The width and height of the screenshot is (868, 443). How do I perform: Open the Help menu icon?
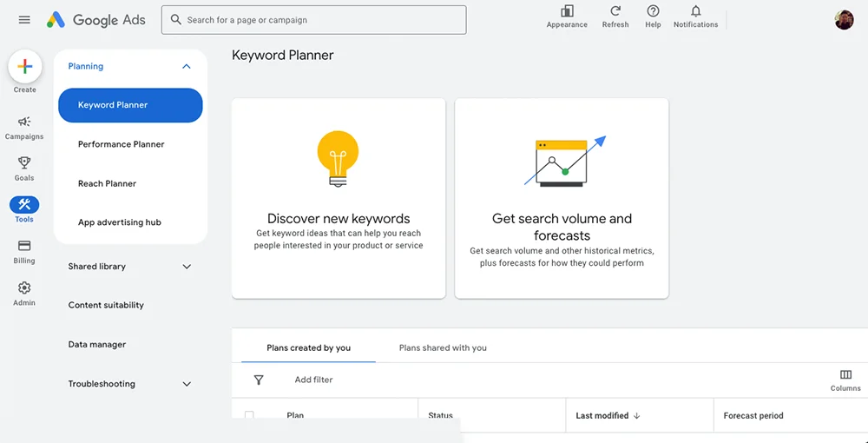pyautogui.click(x=653, y=11)
